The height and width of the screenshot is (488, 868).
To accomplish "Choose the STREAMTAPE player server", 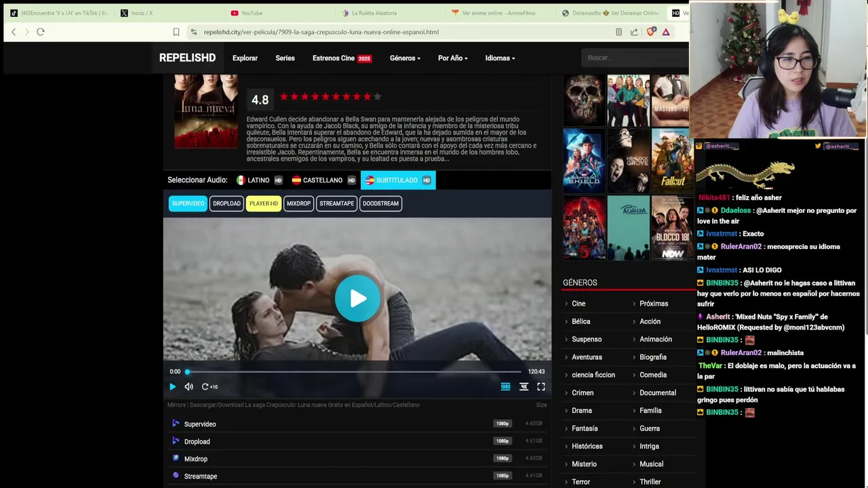I will coord(336,203).
